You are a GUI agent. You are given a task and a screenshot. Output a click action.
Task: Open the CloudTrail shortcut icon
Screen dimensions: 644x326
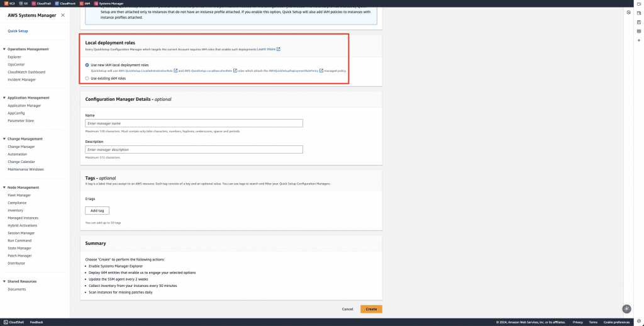[34, 3]
